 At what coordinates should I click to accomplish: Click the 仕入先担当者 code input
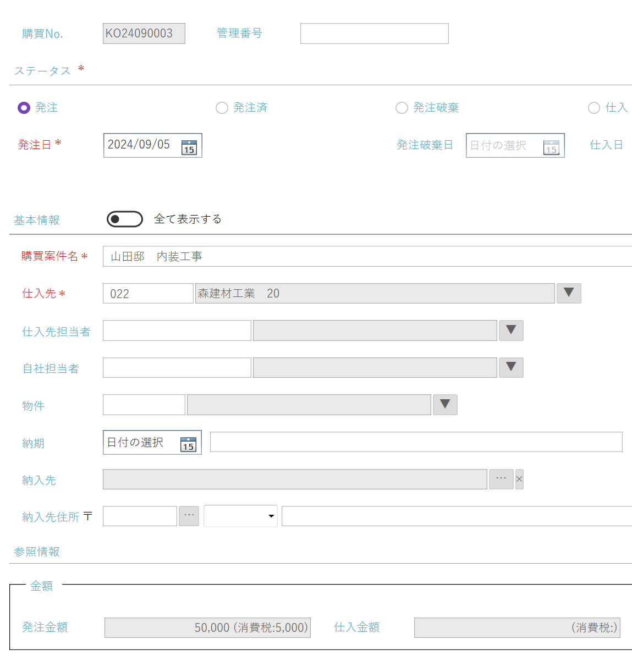pos(177,331)
